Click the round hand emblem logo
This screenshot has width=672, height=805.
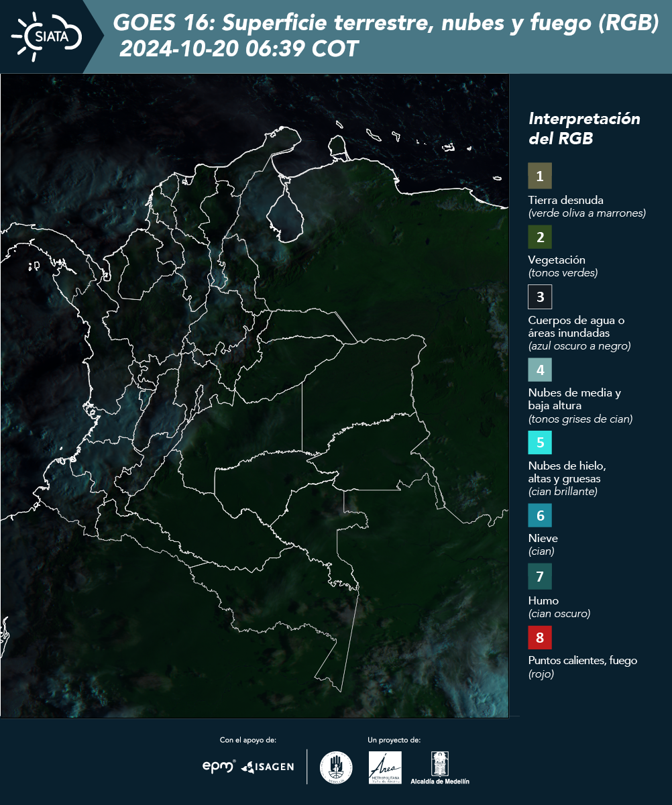click(336, 767)
